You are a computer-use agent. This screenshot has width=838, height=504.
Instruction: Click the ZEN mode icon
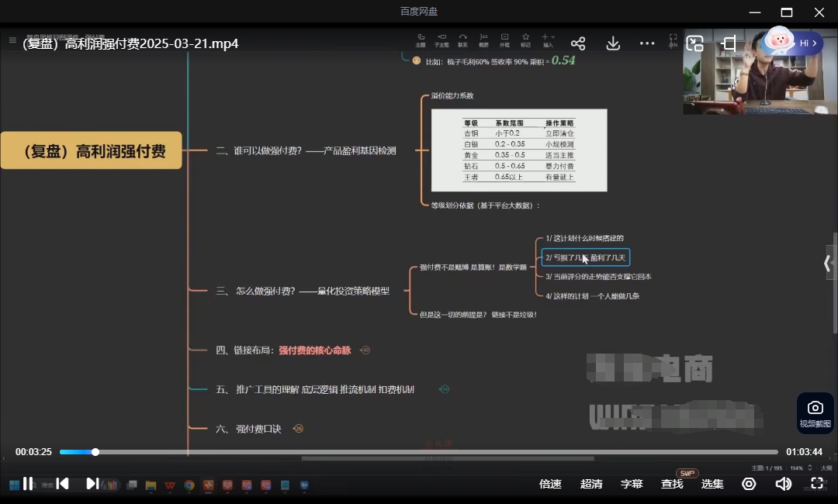pyautogui.click(x=673, y=40)
